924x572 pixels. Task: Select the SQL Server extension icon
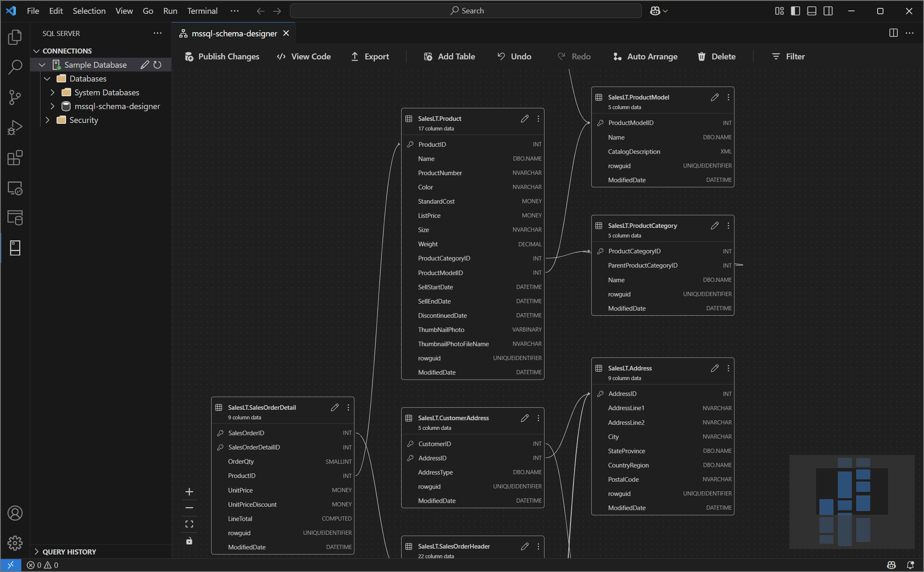(x=15, y=248)
